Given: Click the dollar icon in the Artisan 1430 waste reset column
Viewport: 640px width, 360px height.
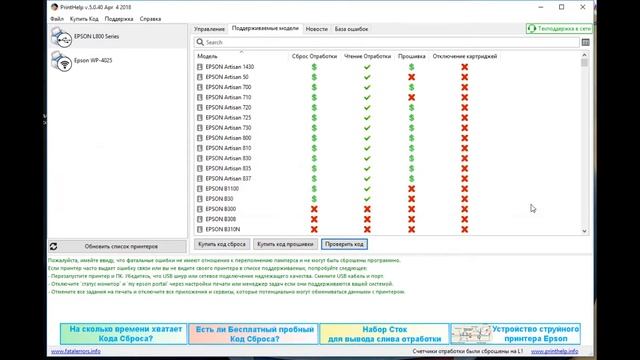Looking at the screenshot, I should pyautogui.click(x=314, y=67).
